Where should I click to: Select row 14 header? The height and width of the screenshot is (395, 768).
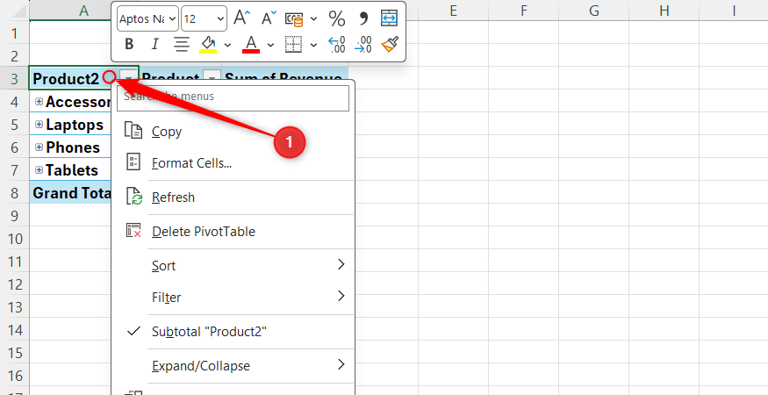pos(14,330)
